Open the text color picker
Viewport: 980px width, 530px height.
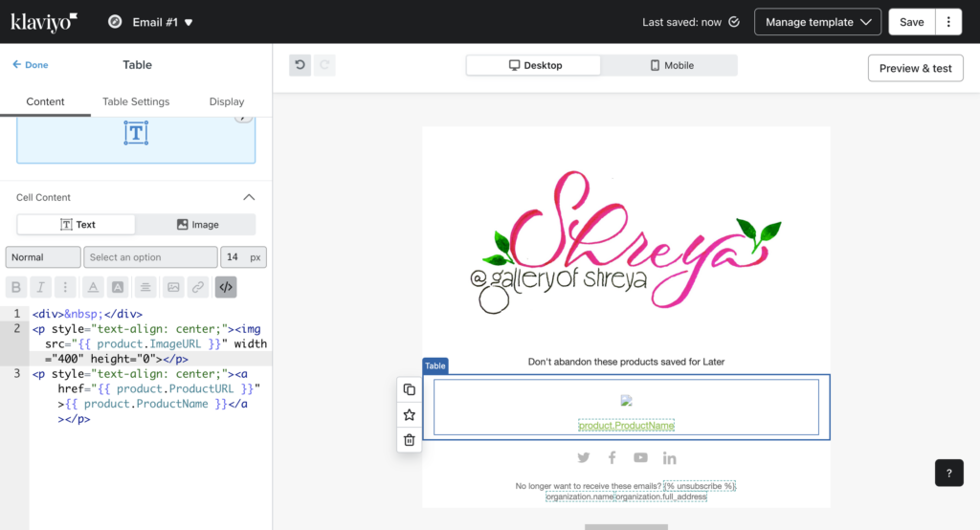point(93,287)
